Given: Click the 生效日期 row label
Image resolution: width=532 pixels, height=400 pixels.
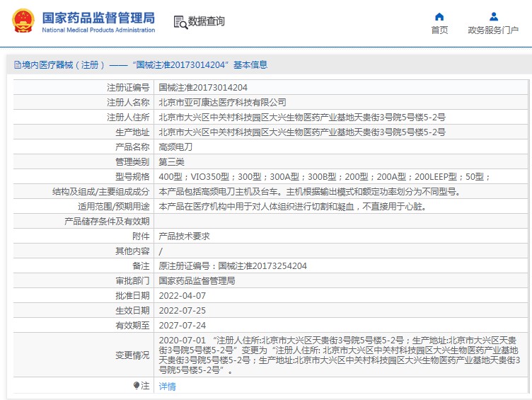Looking at the screenshot, I should (132, 311).
